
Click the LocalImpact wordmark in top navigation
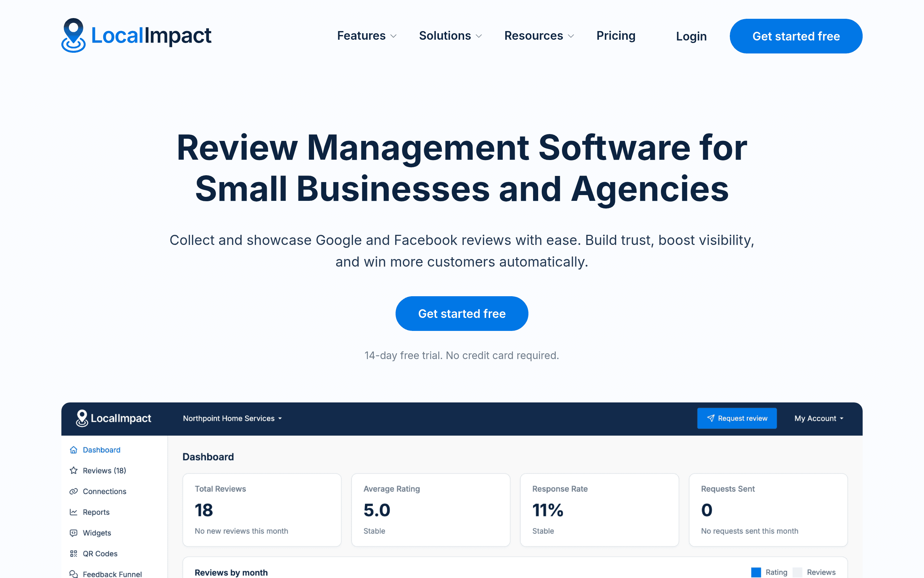(x=151, y=35)
